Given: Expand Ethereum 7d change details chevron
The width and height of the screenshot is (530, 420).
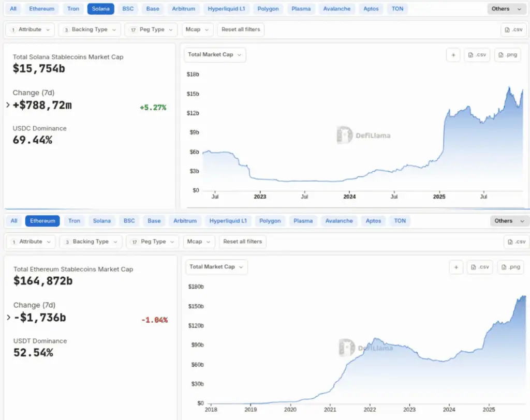Looking at the screenshot, I should pos(8,317).
